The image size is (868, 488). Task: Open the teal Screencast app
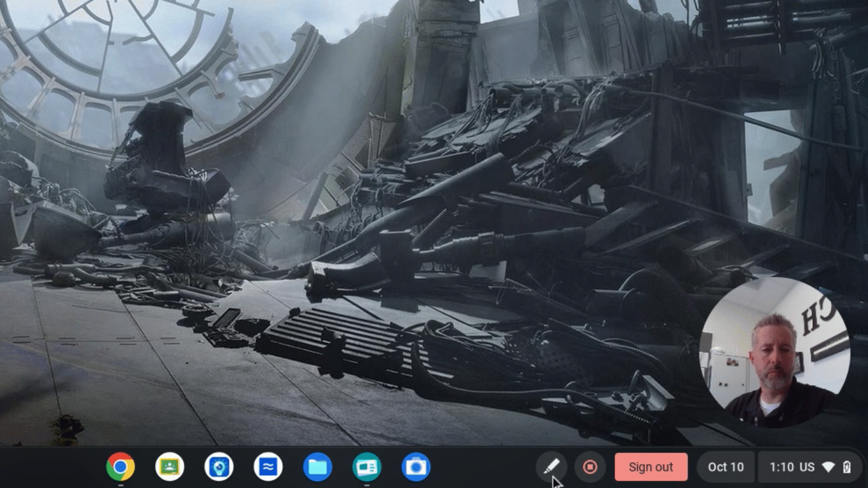point(367,467)
